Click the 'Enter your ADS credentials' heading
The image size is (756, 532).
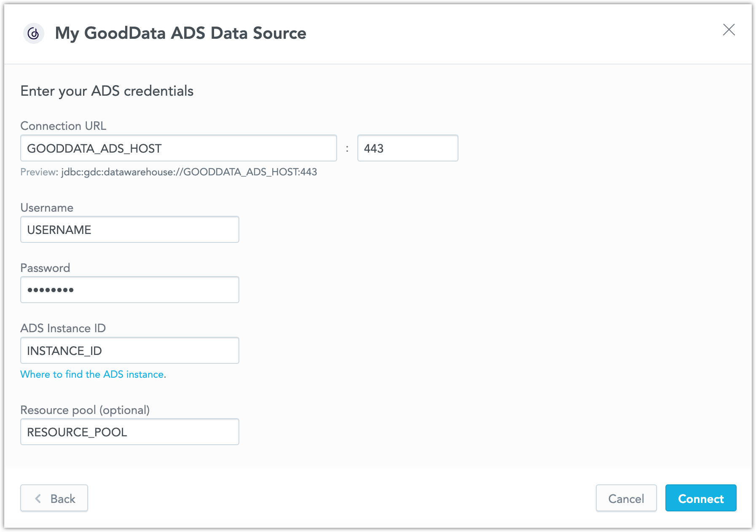pos(107,91)
